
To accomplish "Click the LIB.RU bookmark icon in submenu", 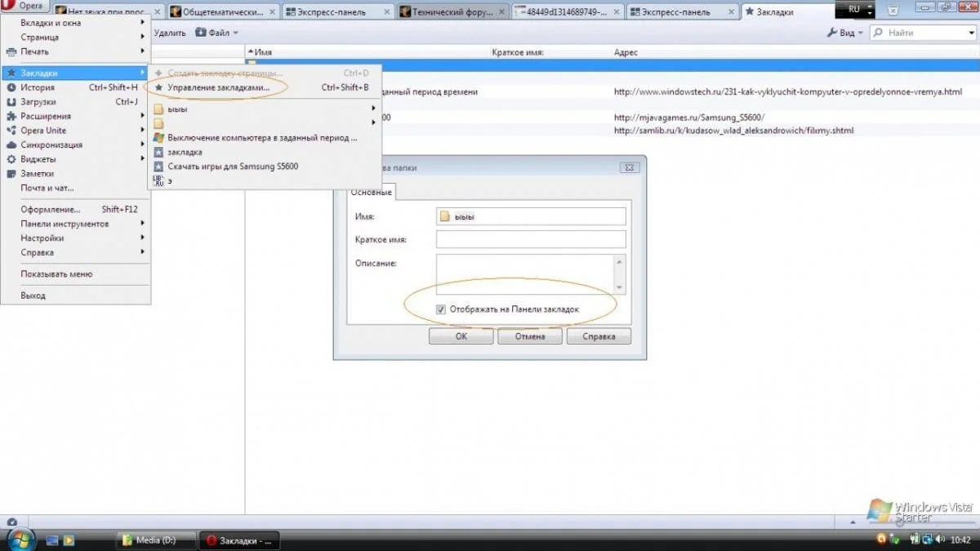I will (x=159, y=180).
